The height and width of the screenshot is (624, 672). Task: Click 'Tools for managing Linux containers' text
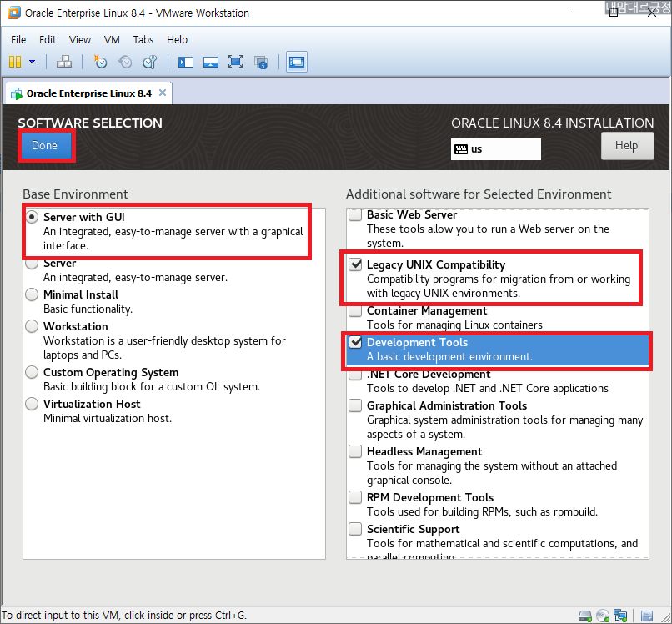pyautogui.click(x=454, y=325)
